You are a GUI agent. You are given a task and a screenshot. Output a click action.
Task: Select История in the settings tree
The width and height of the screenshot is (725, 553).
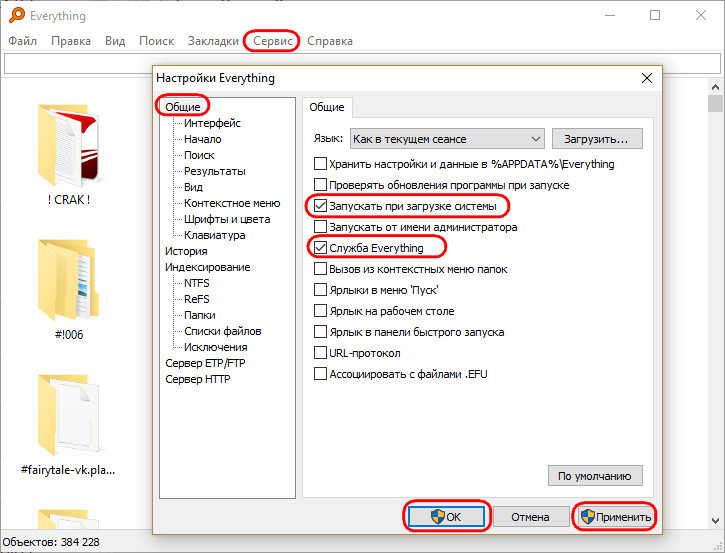pyautogui.click(x=186, y=251)
